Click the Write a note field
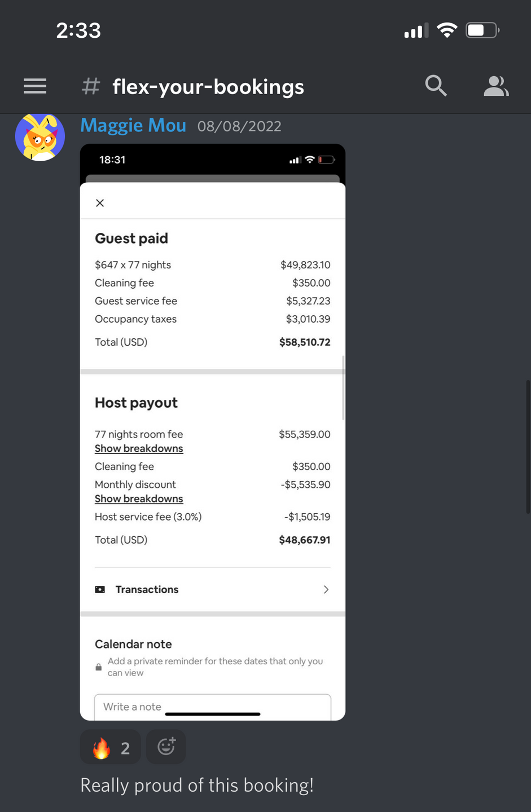The image size is (531, 812). 212,707
